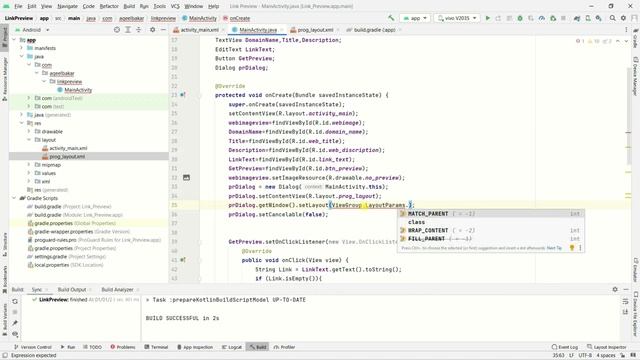Open the Refactor menu
640x360 pixels.
tap(109, 6)
